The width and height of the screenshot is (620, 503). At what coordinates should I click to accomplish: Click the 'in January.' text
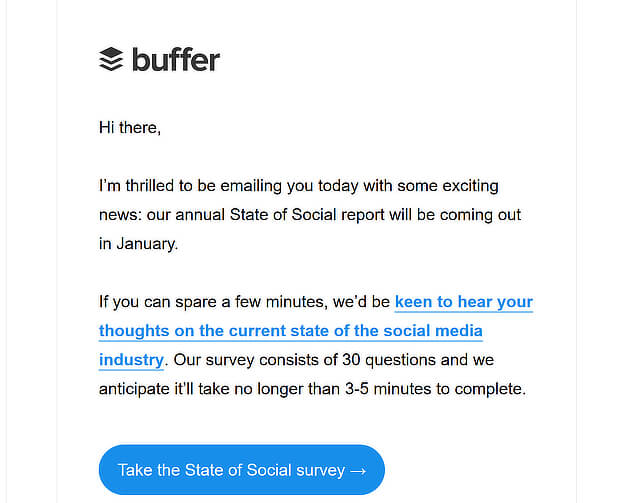[x=138, y=244]
